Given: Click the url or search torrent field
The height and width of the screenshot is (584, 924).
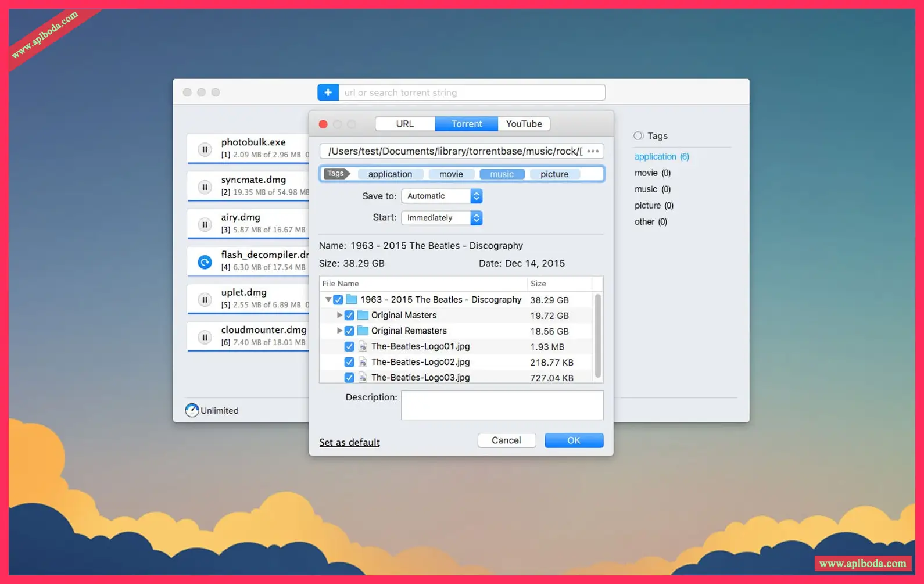Looking at the screenshot, I should click(x=472, y=92).
